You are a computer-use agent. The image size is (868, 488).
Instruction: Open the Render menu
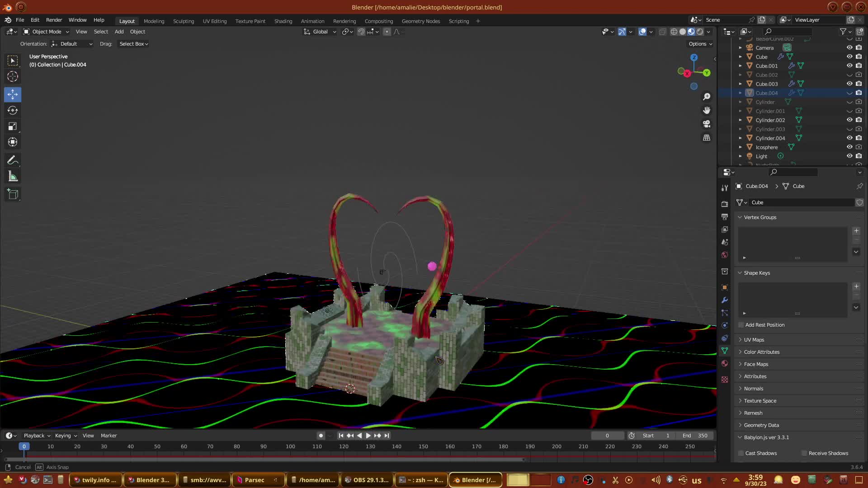54,20
